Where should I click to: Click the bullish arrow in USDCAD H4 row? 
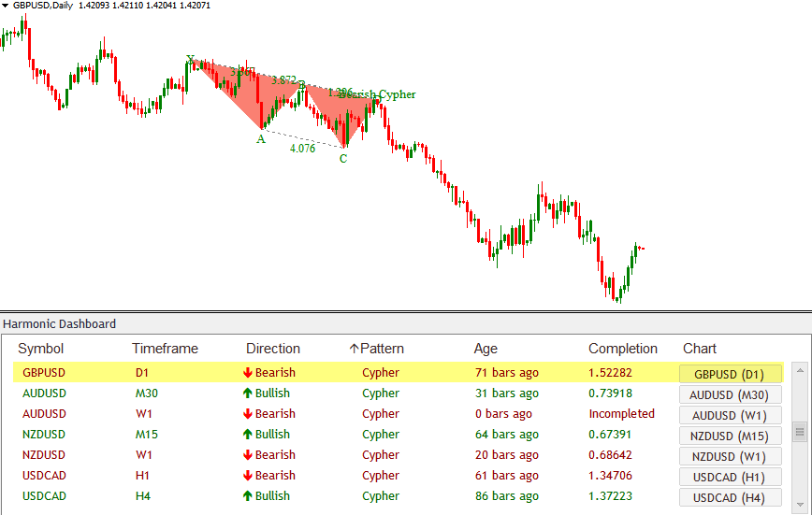pyautogui.click(x=247, y=496)
